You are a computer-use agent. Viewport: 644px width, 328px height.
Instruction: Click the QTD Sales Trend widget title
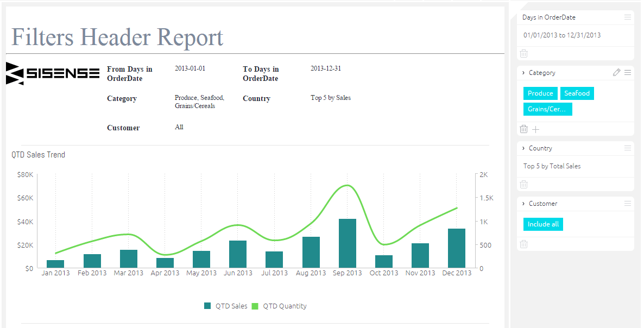[38, 155]
